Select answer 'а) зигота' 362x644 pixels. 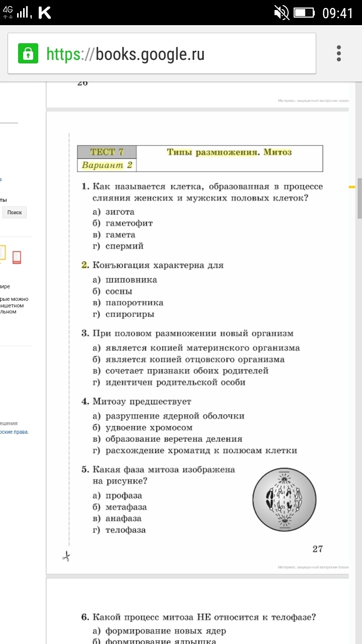[x=114, y=212]
